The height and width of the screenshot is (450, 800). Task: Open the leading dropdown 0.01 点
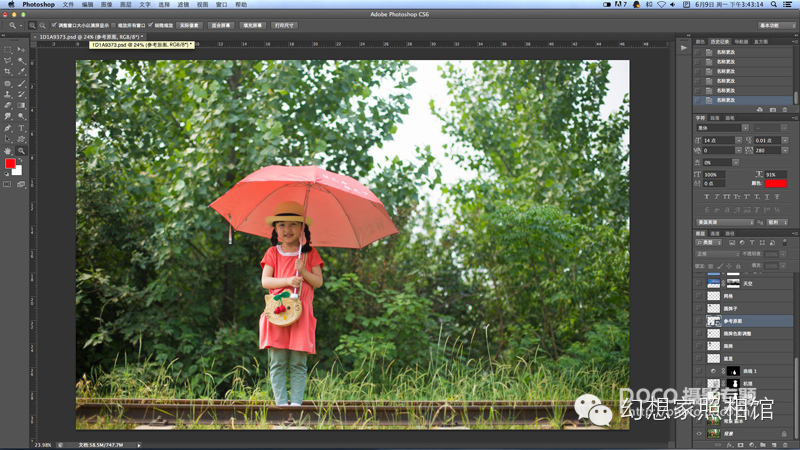click(x=785, y=140)
